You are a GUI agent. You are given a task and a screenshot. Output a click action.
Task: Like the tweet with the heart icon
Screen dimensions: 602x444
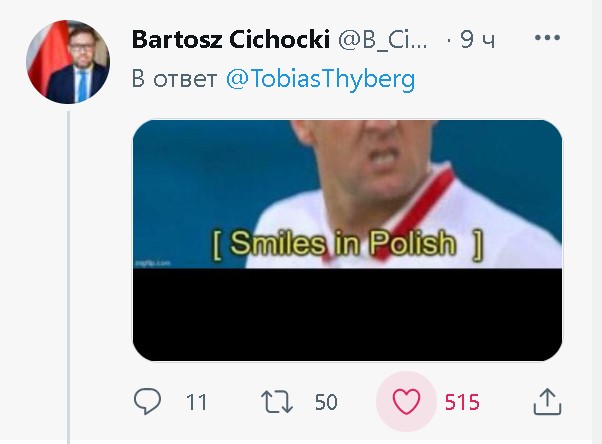tap(406, 402)
